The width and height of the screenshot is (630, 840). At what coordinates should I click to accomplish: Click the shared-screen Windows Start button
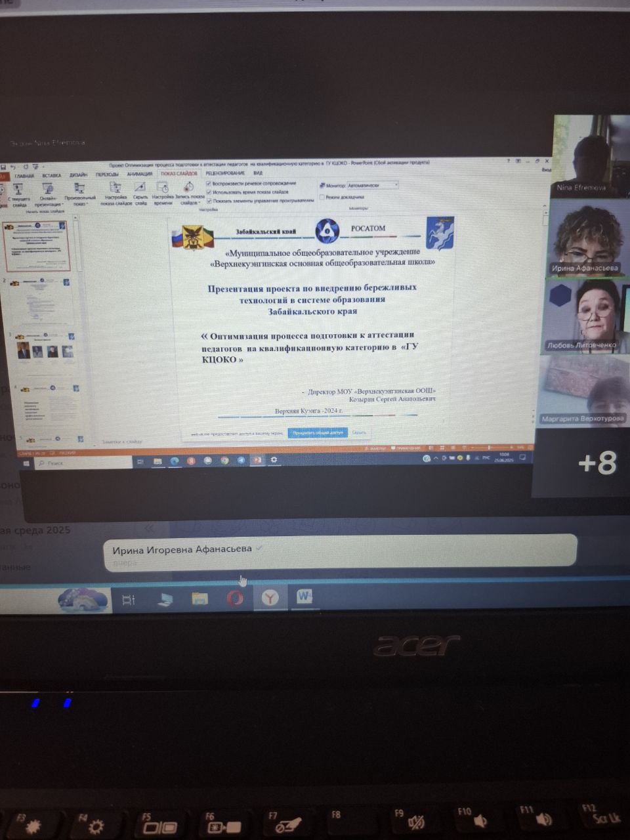(26, 463)
